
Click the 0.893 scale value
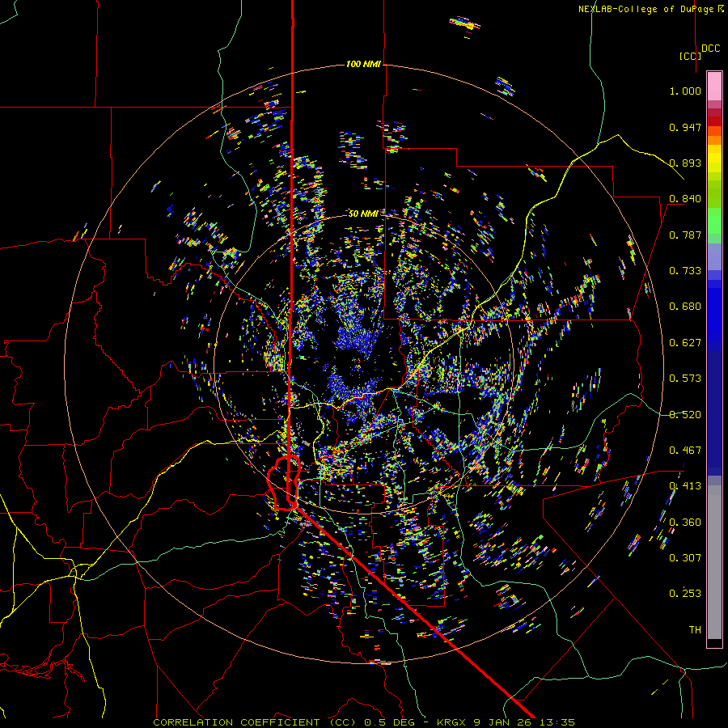[685, 163]
